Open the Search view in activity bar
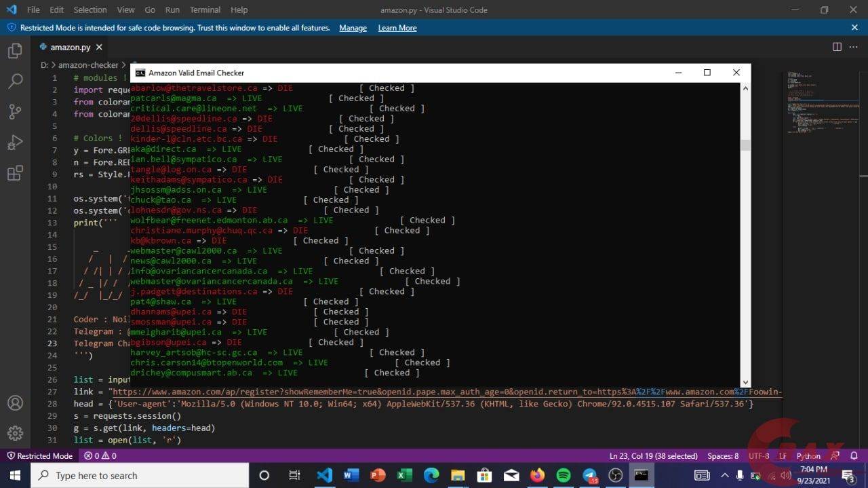Image resolution: width=868 pixels, height=488 pixels. point(15,81)
